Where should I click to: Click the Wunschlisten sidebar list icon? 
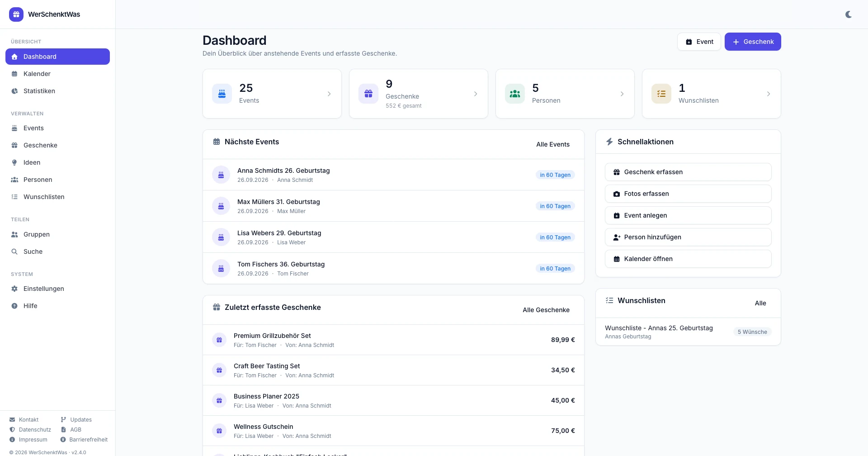point(14,197)
